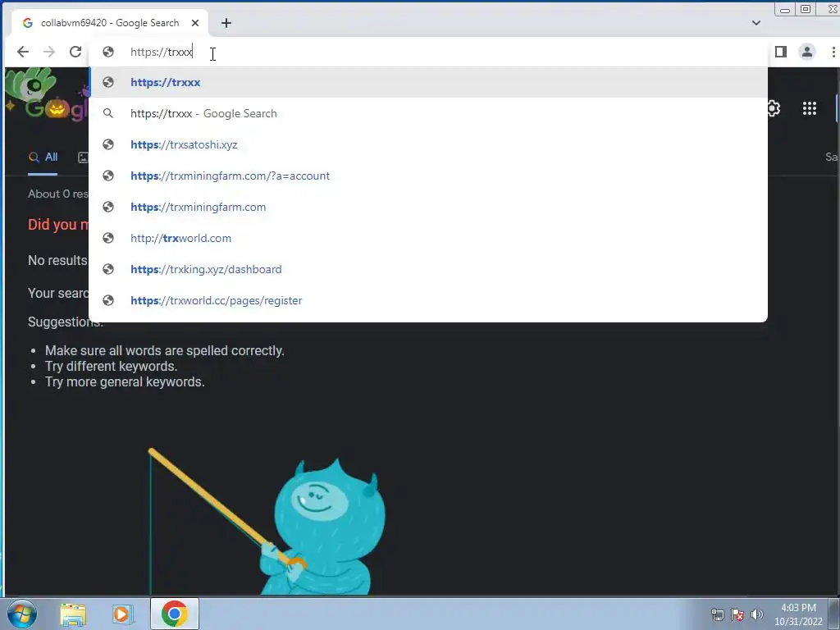Open the tab search chevron dropdown
The width and height of the screenshot is (840, 630).
pos(756,23)
